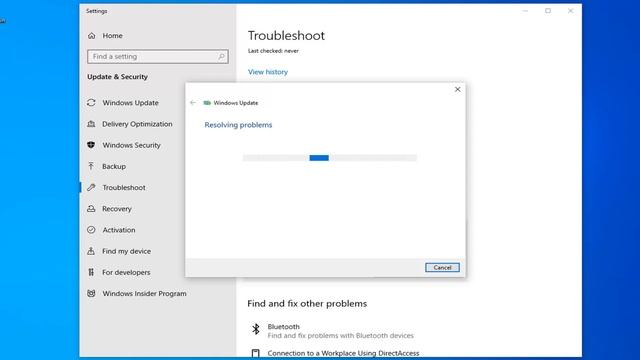This screenshot has width=640, height=360.
Task: Click the Recovery icon
Action: pyautogui.click(x=91, y=209)
